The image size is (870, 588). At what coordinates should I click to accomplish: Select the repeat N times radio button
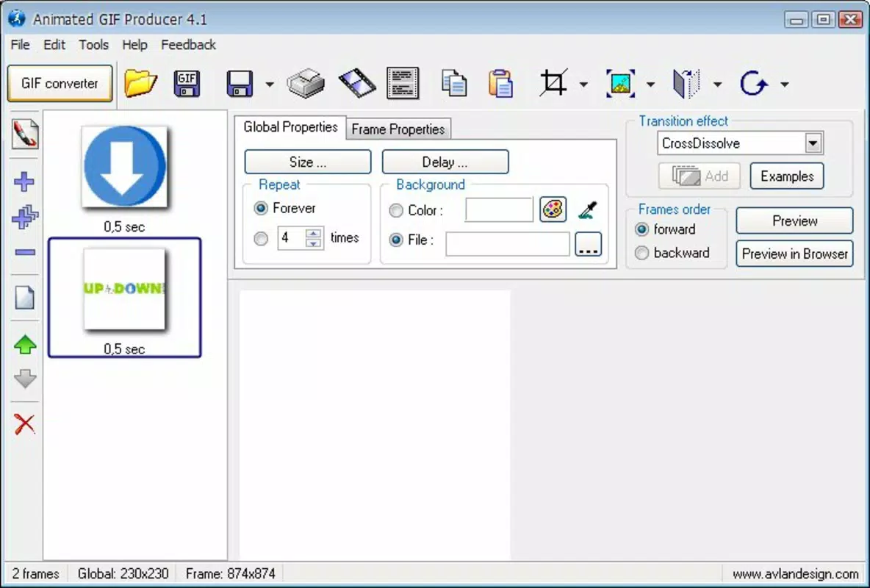(x=261, y=239)
